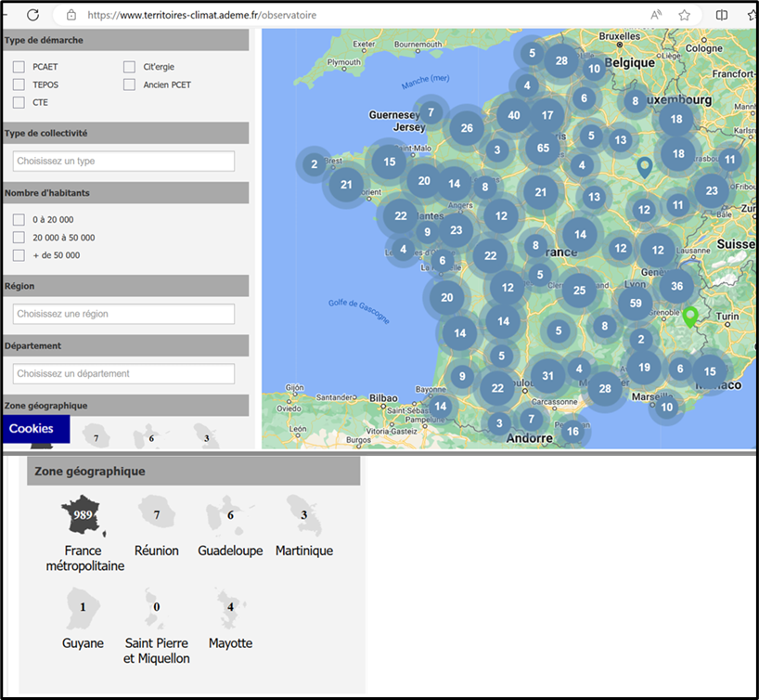Click map cluster marker 25
The height and width of the screenshot is (700, 759).
point(579,291)
